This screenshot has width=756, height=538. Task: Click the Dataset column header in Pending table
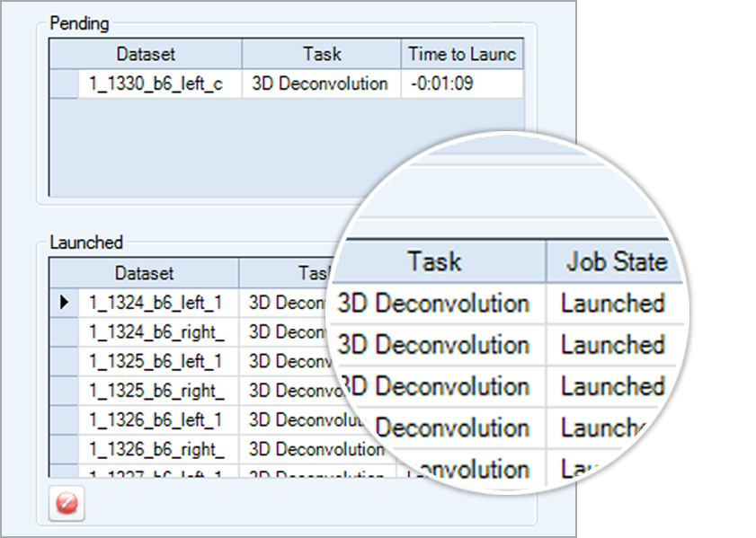point(147,54)
